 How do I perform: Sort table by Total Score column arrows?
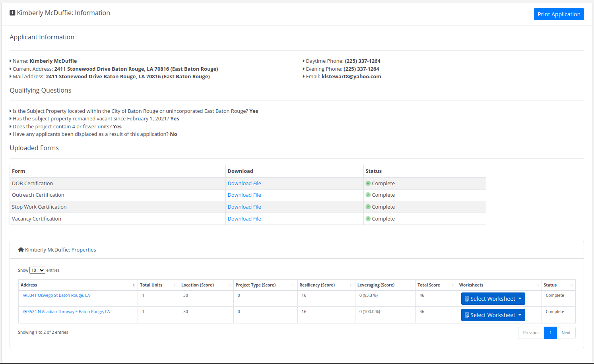coord(453,285)
